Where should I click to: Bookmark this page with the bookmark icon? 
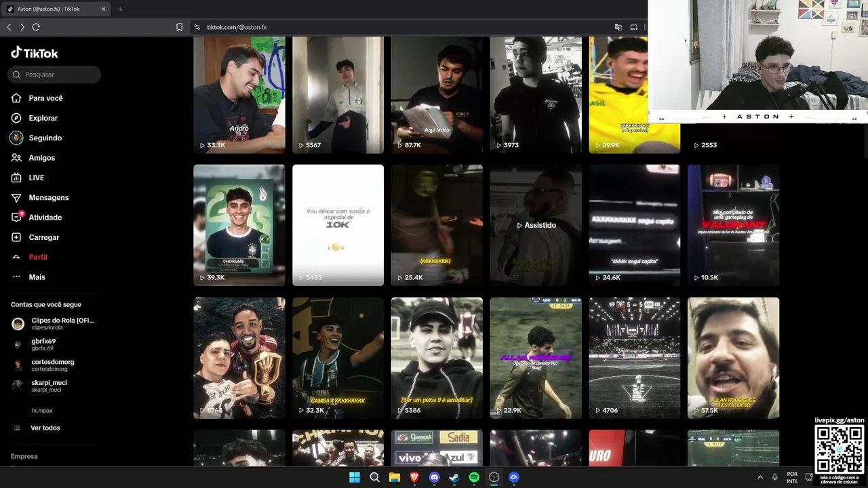179,27
